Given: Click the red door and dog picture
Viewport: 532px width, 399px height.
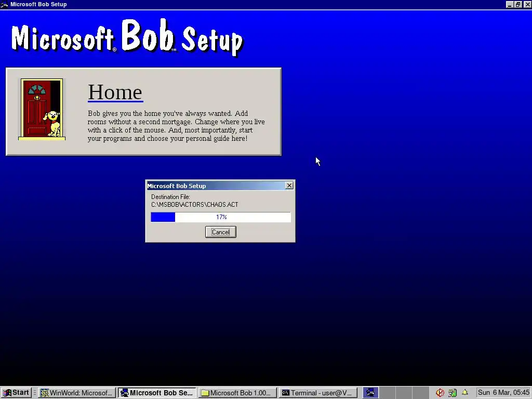Looking at the screenshot, I should [42, 109].
